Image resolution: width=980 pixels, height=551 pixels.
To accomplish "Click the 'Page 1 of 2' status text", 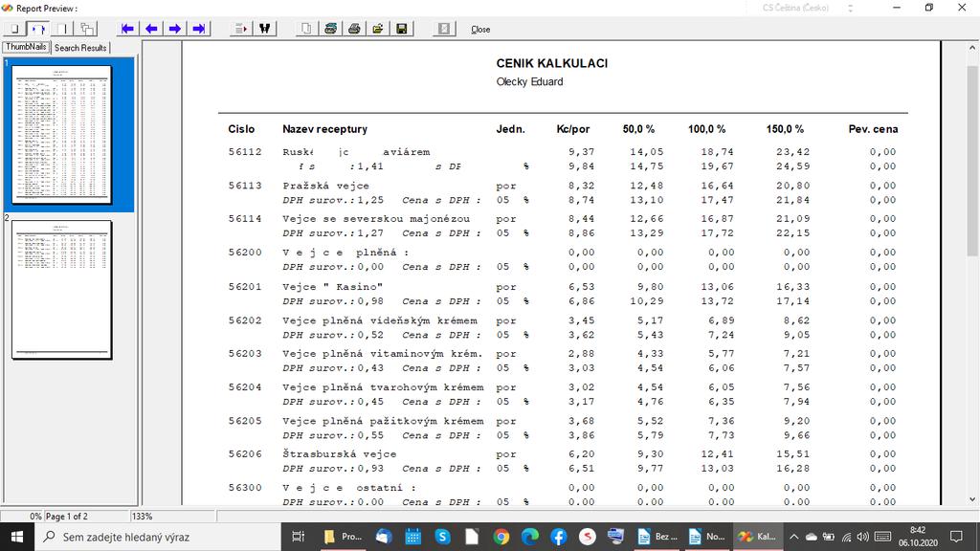I will pos(66,517).
